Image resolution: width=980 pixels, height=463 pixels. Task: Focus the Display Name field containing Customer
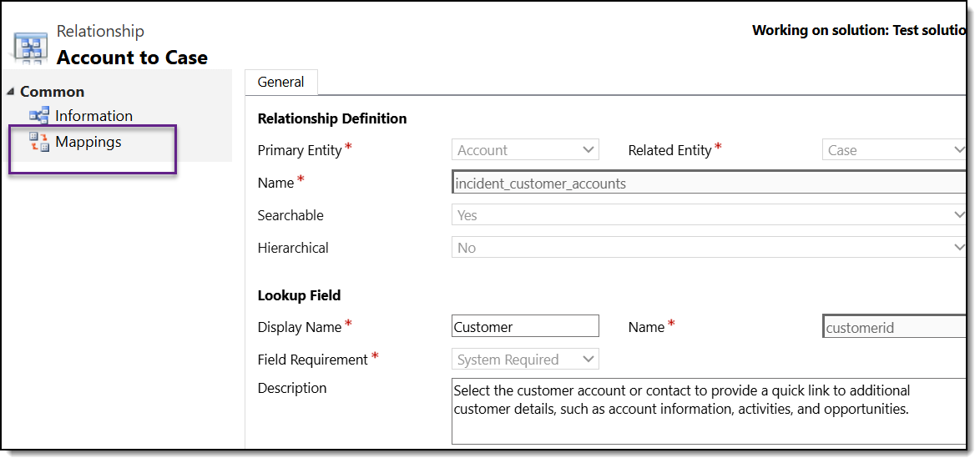click(x=525, y=326)
